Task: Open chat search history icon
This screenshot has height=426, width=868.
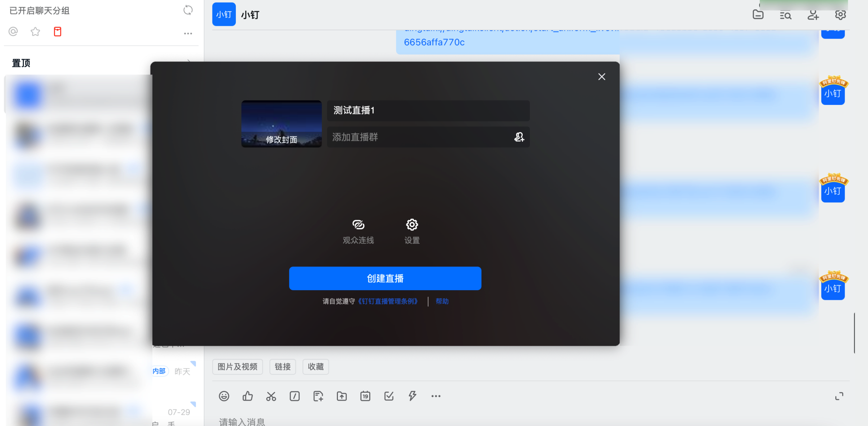Action: point(785,15)
